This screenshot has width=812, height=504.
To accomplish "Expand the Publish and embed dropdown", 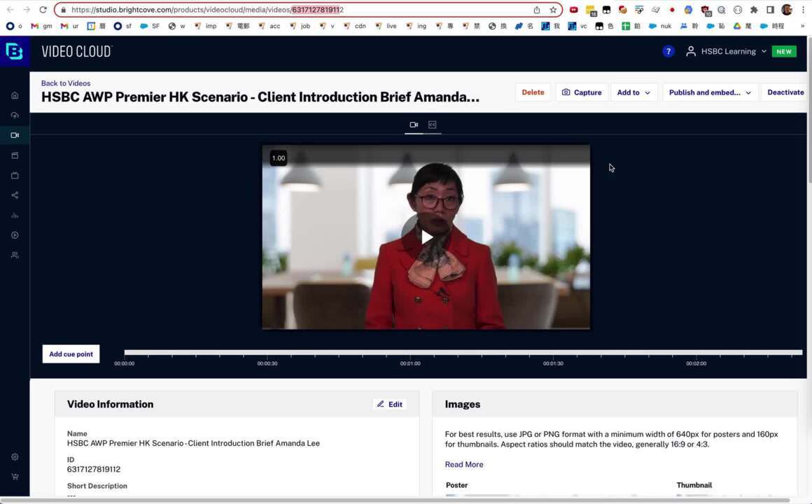I will (710, 92).
